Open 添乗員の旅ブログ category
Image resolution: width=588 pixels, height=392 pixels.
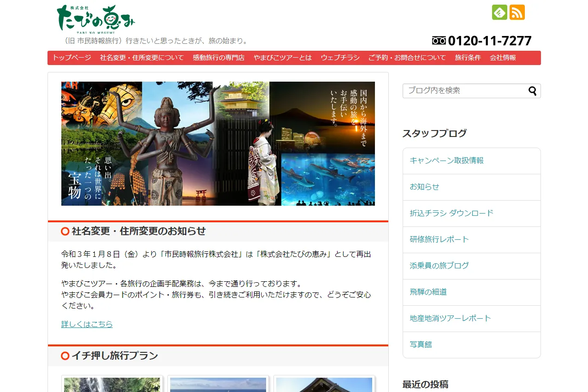click(471, 266)
